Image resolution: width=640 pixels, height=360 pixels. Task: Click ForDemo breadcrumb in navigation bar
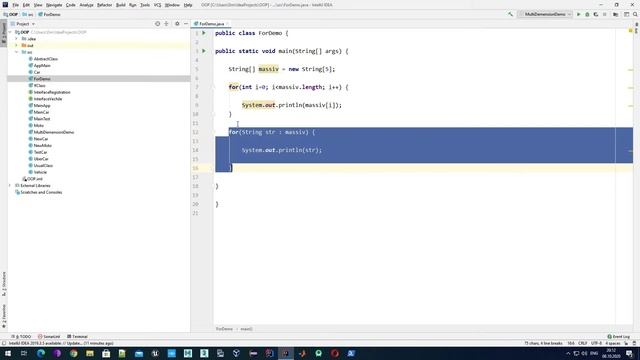coord(49,14)
